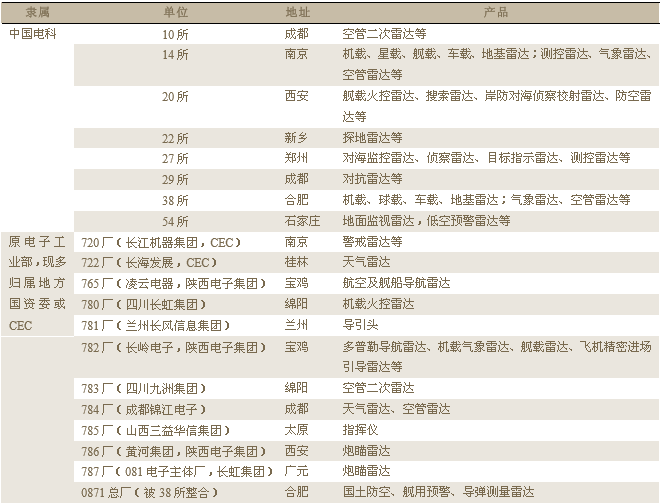
Task: Click 探地雷达等 product cell
Action: pyautogui.click(x=373, y=138)
